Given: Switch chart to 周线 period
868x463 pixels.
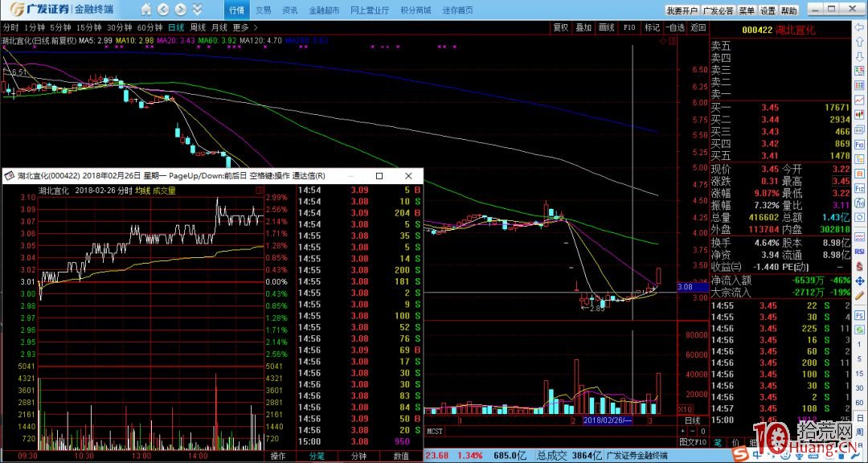Looking at the screenshot, I should (199, 27).
